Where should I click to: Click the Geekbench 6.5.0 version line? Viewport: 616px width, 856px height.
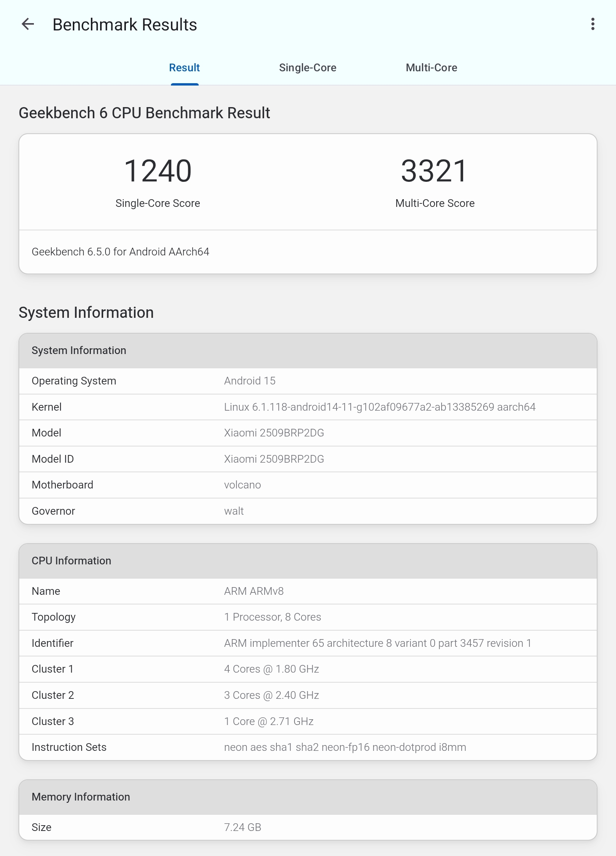[x=121, y=252]
